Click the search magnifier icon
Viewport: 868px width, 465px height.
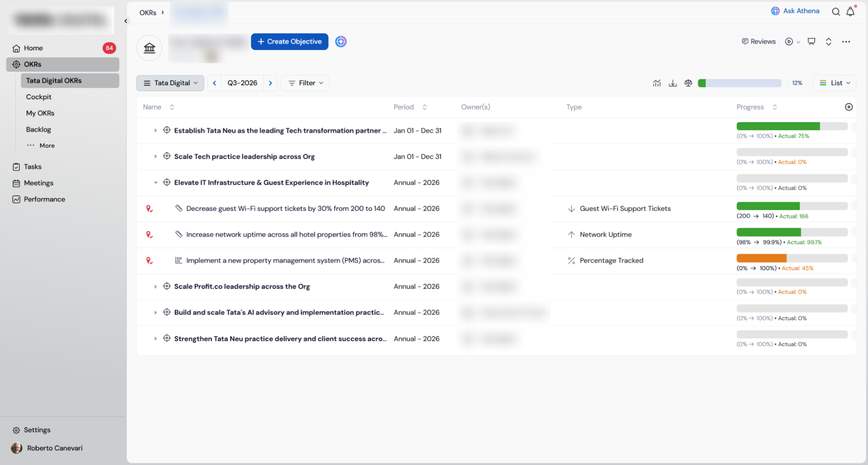pos(835,12)
